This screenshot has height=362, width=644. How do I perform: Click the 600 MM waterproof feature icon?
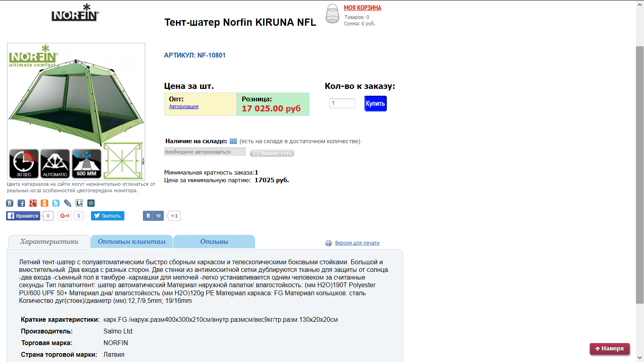(x=87, y=164)
